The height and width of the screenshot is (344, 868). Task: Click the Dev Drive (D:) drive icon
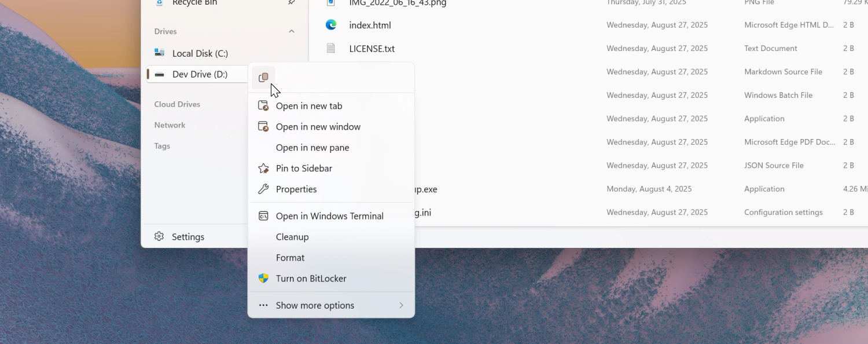coord(159,74)
